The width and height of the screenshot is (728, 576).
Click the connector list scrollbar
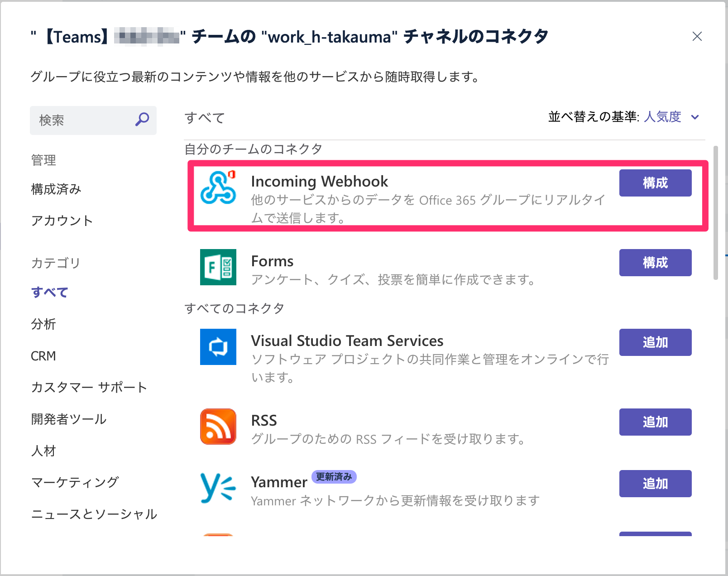[x=716, y=213]
